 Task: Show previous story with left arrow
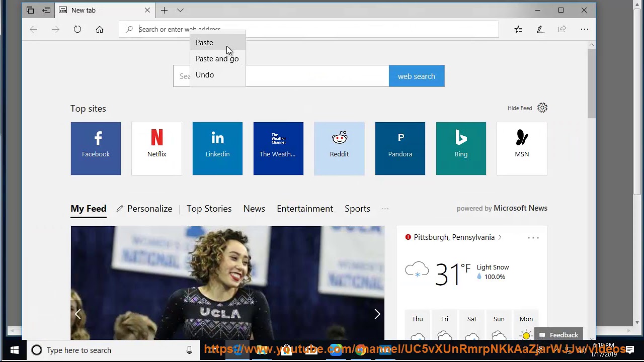click(77, 314)
